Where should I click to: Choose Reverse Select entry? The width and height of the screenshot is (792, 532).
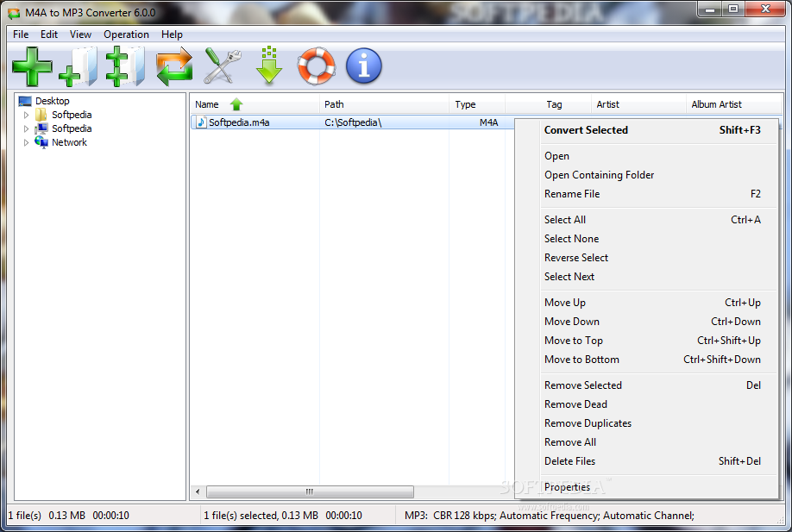[646, 258]
